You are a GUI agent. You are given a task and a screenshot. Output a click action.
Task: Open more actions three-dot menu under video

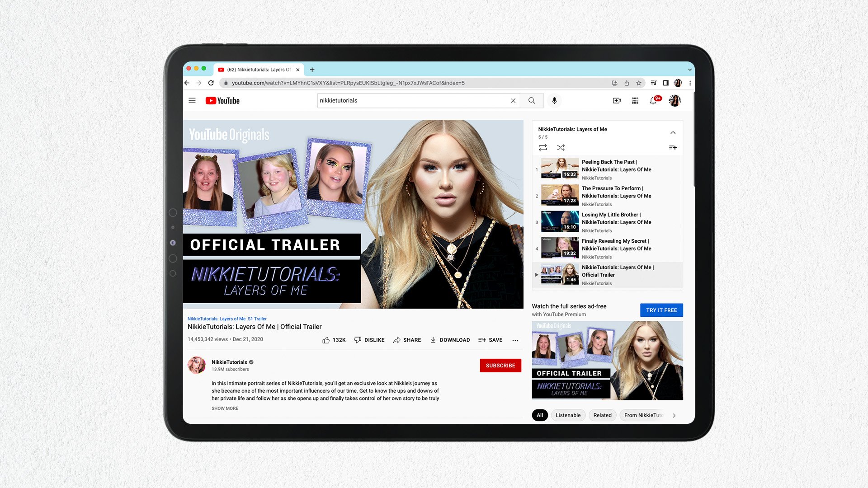pyautogui.click(x=515, y=340)
